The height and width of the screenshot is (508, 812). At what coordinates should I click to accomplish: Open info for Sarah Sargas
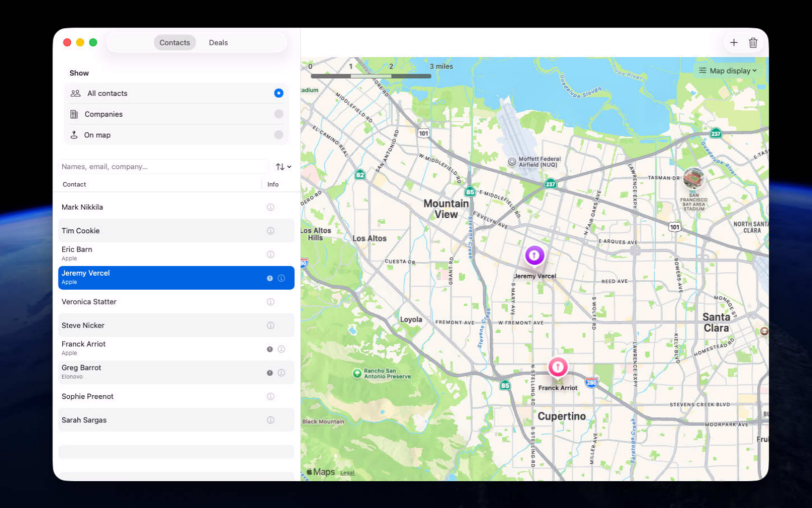[x=270, y=420]
